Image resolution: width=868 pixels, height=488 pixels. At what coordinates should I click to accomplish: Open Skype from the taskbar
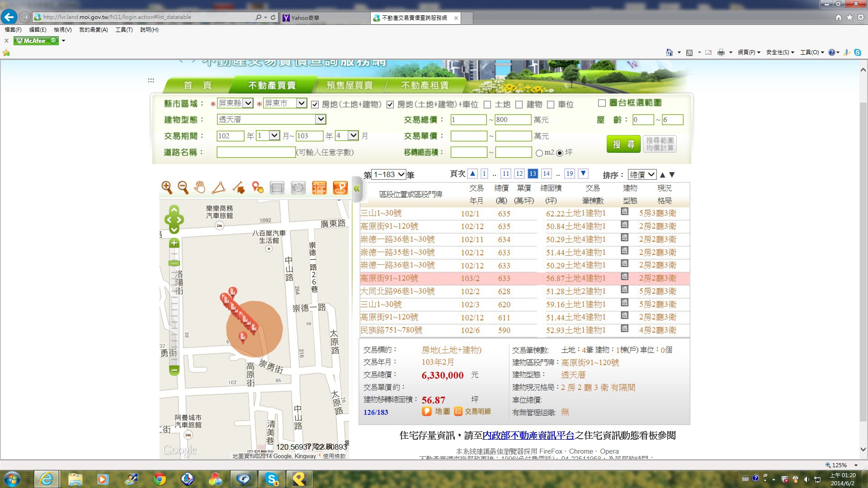click(x=272, y=479)
